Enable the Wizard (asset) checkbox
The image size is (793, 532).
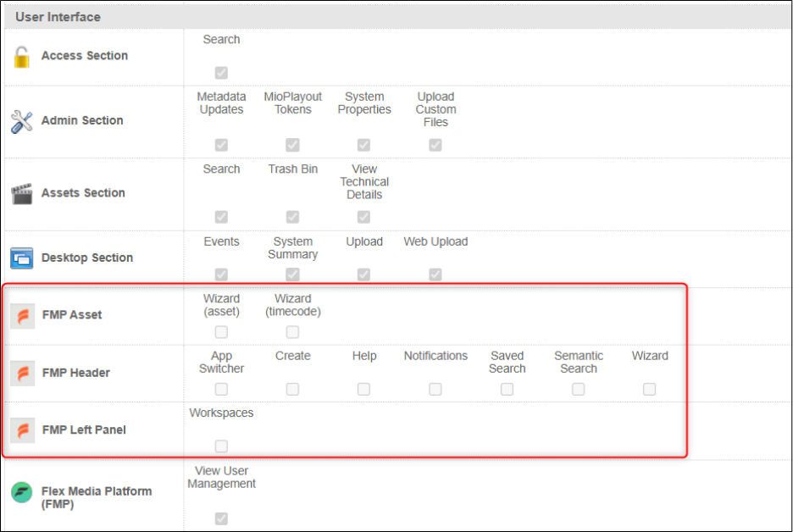(221, 332)
